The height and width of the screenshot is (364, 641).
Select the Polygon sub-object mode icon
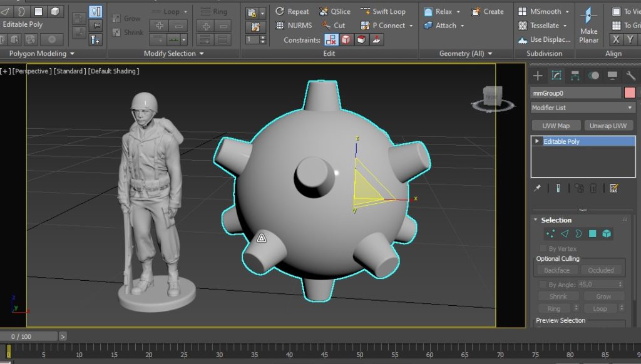(x=592, y=233)
